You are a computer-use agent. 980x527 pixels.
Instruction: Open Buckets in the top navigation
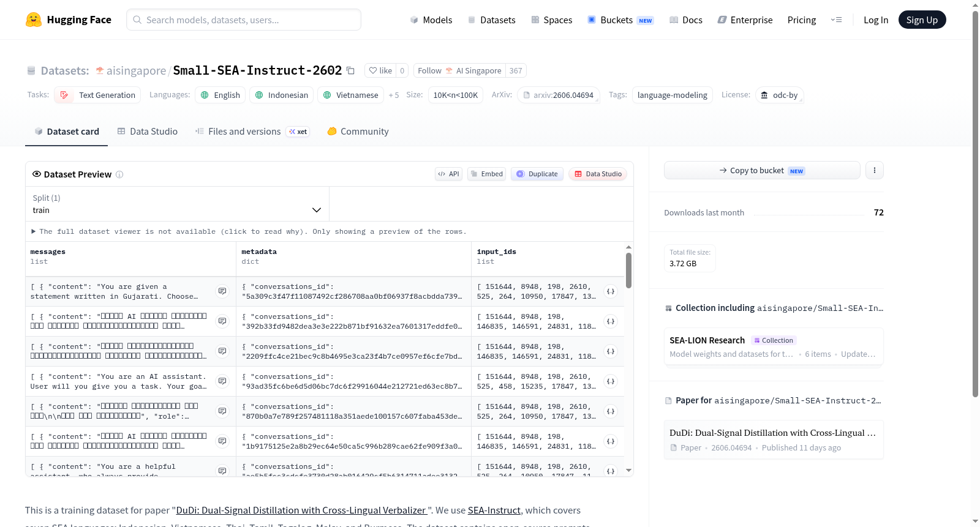(x=620, y=20)
